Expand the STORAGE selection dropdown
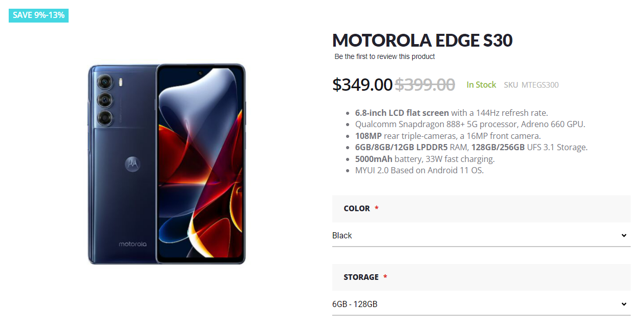 624,303
